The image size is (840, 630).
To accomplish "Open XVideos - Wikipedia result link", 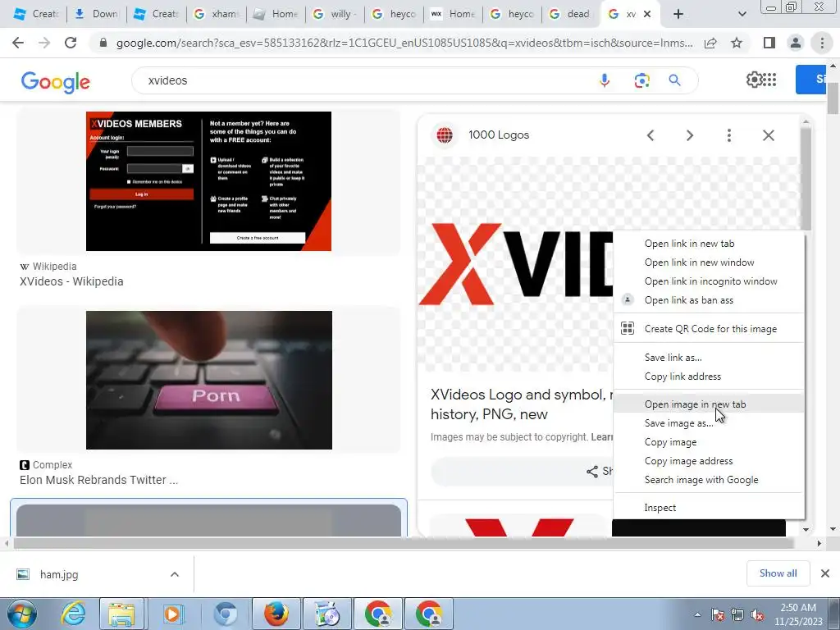I will click(72, 282).
